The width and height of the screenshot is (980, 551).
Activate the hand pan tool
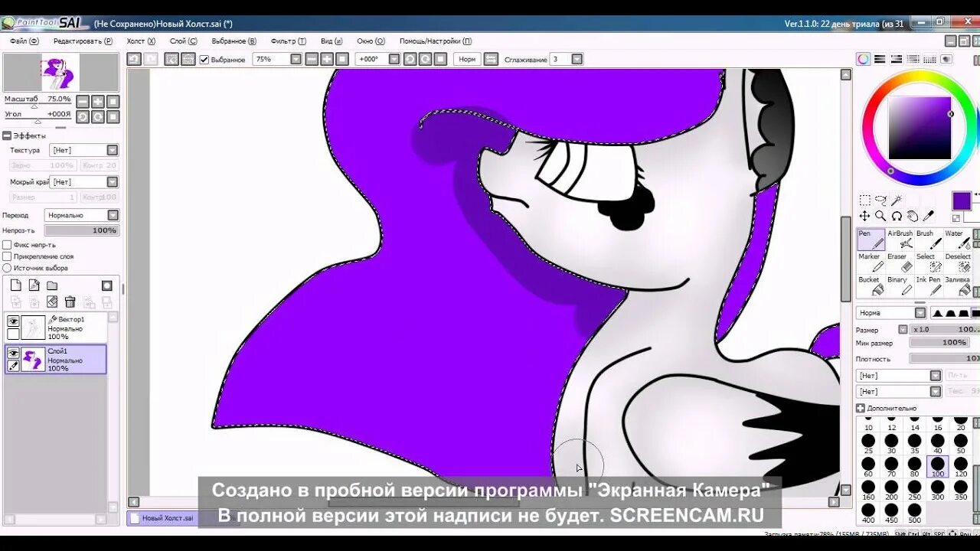coord(913,217)
